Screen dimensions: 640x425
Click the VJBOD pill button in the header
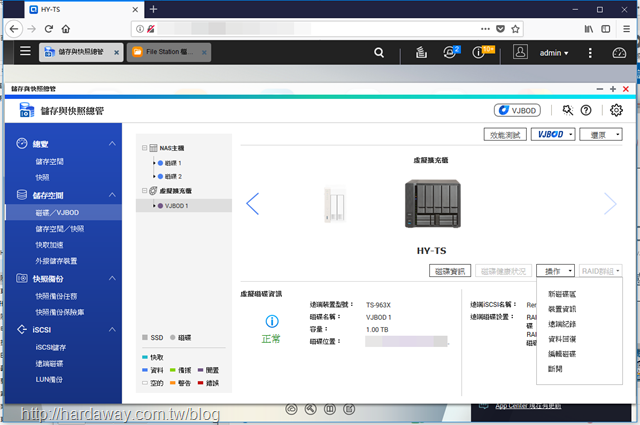[517, 110]
